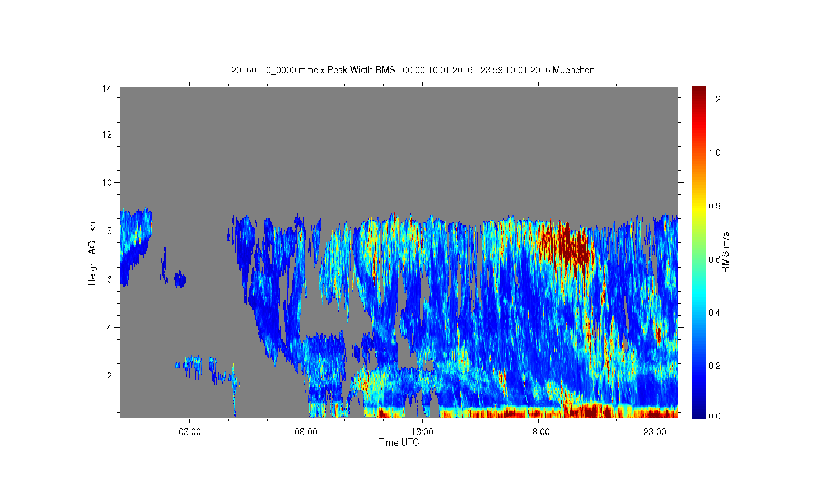The height and width of the screenshot is (504, 840).
Task: Click the colorbar value 1.2
Action: coord(715,99)
